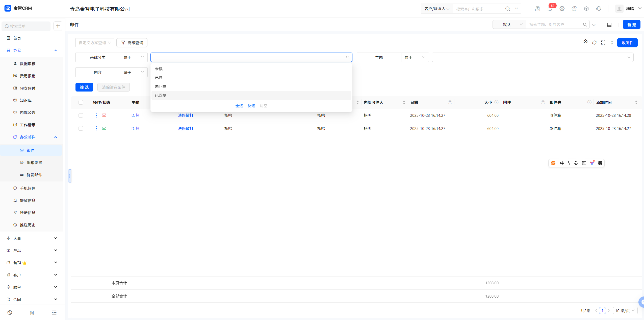This screenshot has height=320, width=644.
Task: Click the blue 筛选 button
Action: coord(84,87)
